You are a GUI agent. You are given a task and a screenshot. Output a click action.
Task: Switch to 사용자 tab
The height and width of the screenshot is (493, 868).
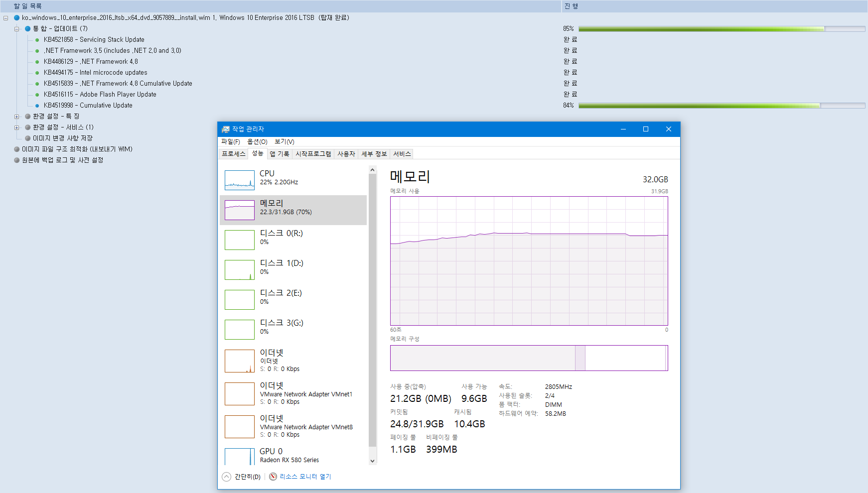pyautogui.click(x=346, y=154)
